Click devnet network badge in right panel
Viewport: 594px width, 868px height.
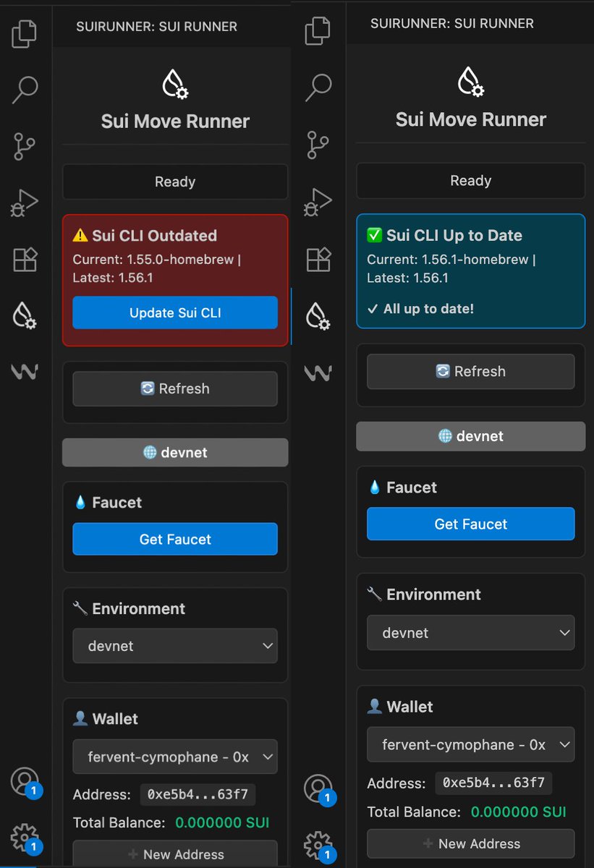[x=471, y=436]
